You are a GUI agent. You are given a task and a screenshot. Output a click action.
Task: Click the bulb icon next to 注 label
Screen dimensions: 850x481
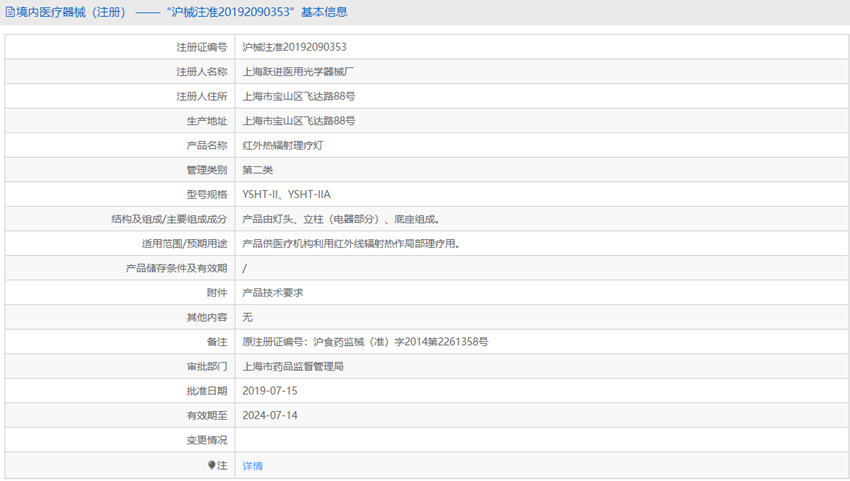pyautogui.click(x=211, y=465)
